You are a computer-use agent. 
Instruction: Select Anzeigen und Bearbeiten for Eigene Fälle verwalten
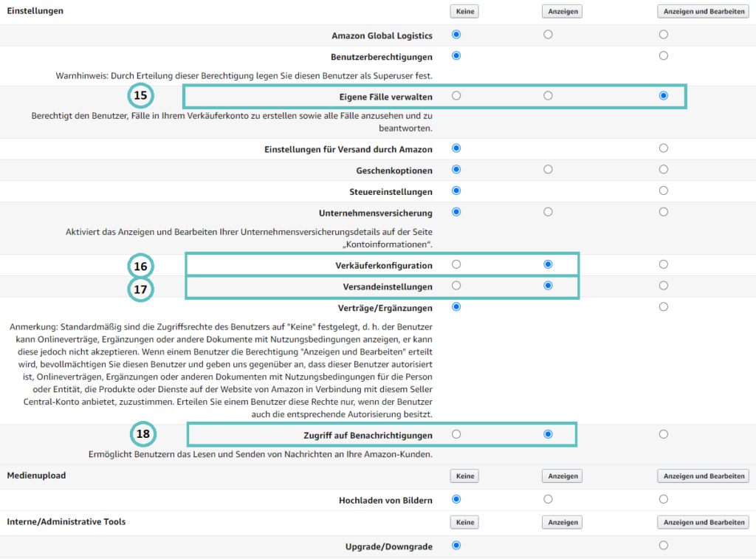pyautogui.click(x=664, y=95)
